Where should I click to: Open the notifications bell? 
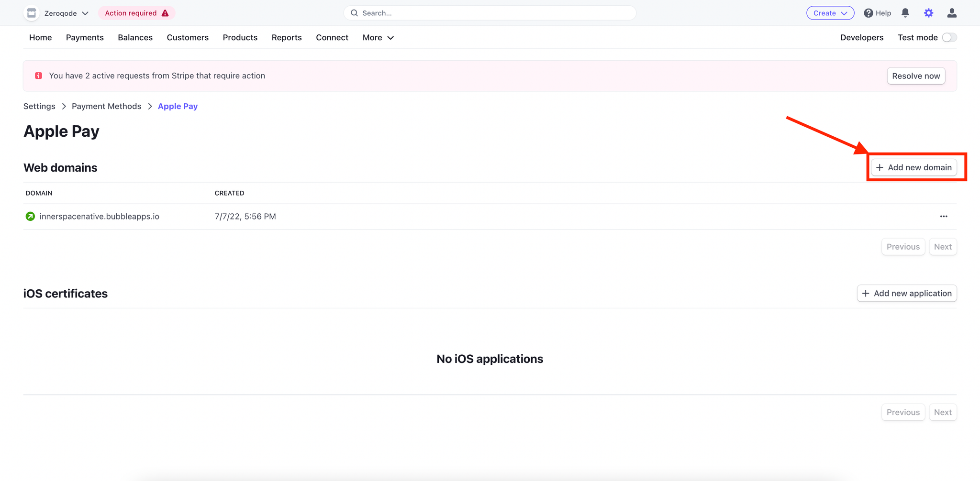pos(905,13)
